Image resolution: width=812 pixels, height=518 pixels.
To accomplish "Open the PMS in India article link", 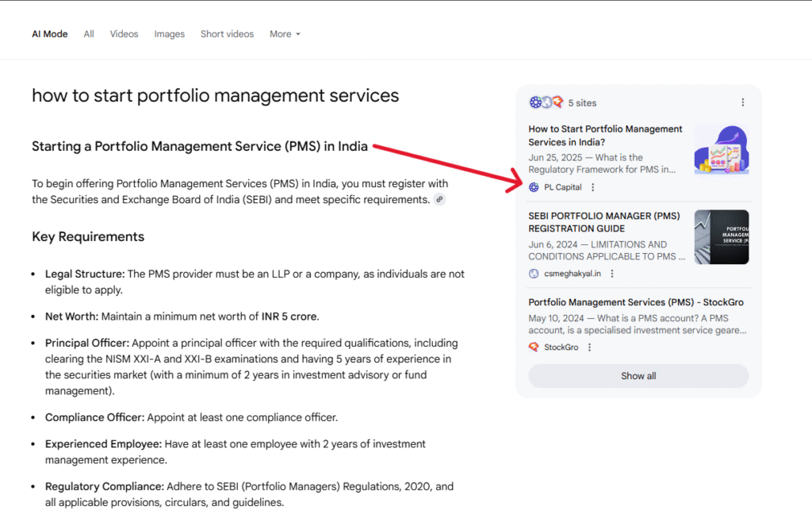I will [x=605, y=135].
